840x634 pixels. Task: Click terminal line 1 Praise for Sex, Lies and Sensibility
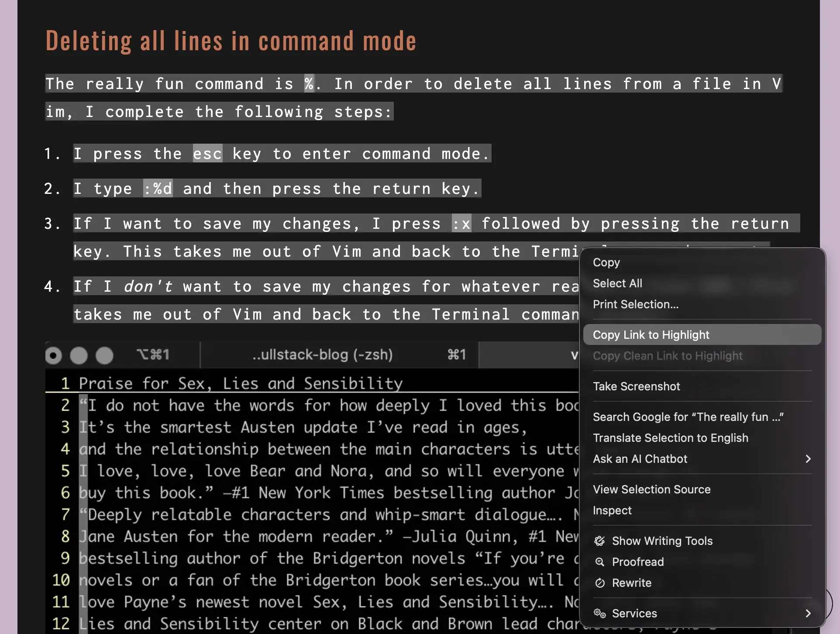241,383
